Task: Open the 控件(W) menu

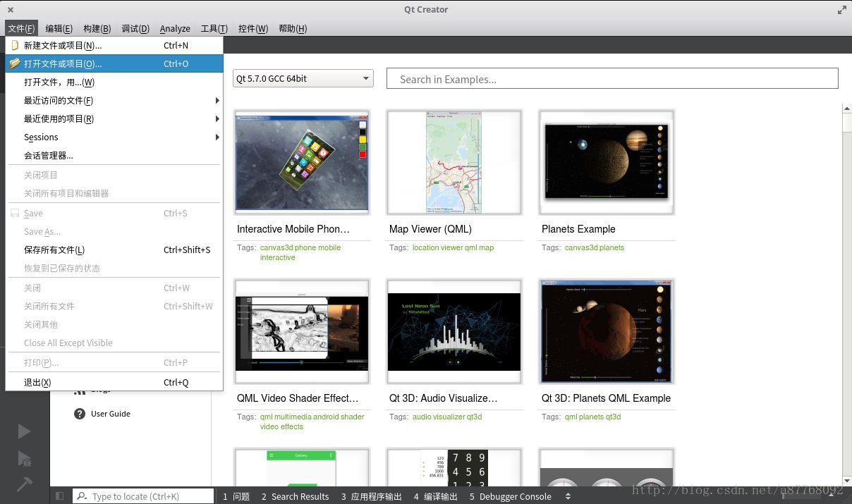Action: click(253, 28)
